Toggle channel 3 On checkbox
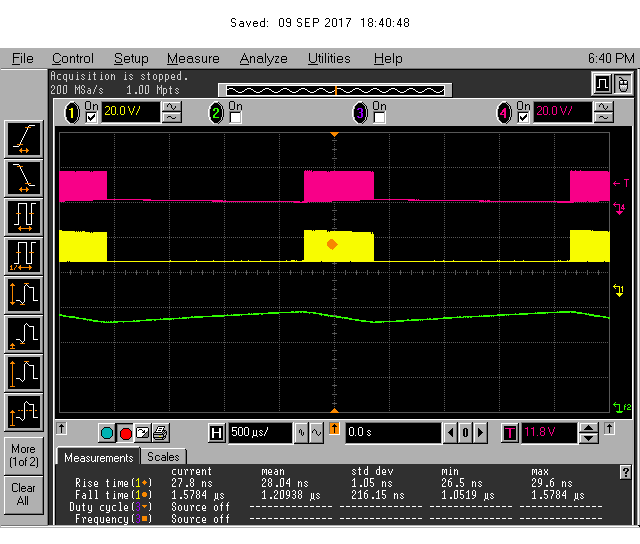 tap(379, 118)
